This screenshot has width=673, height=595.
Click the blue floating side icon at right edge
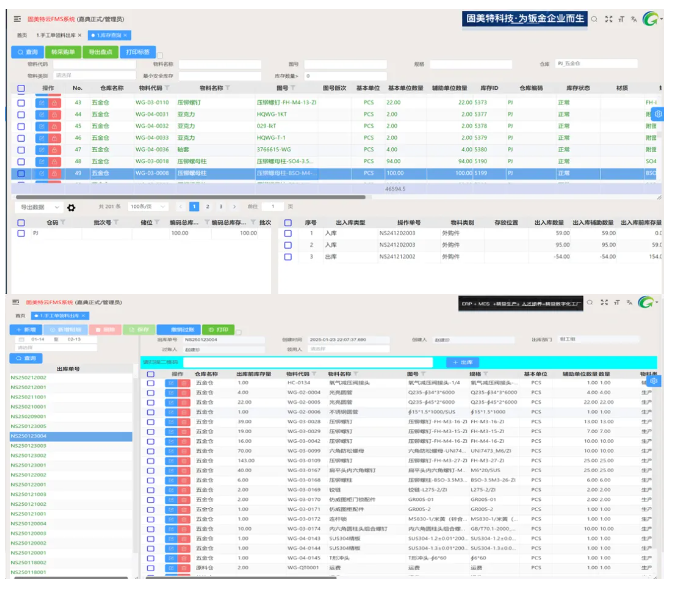point(657,114)
